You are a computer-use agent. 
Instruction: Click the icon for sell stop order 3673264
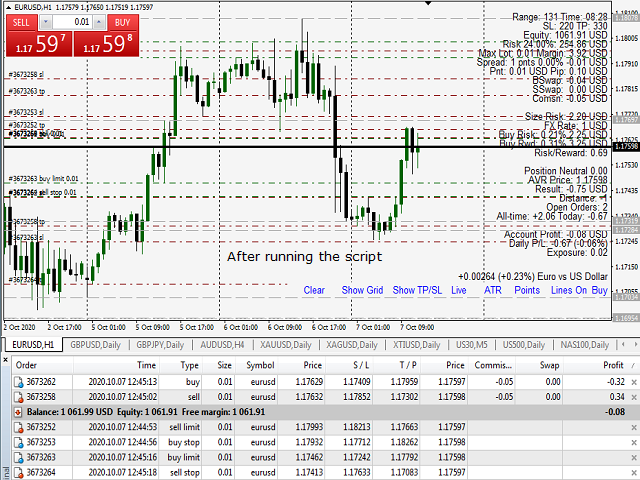(19, 473)
